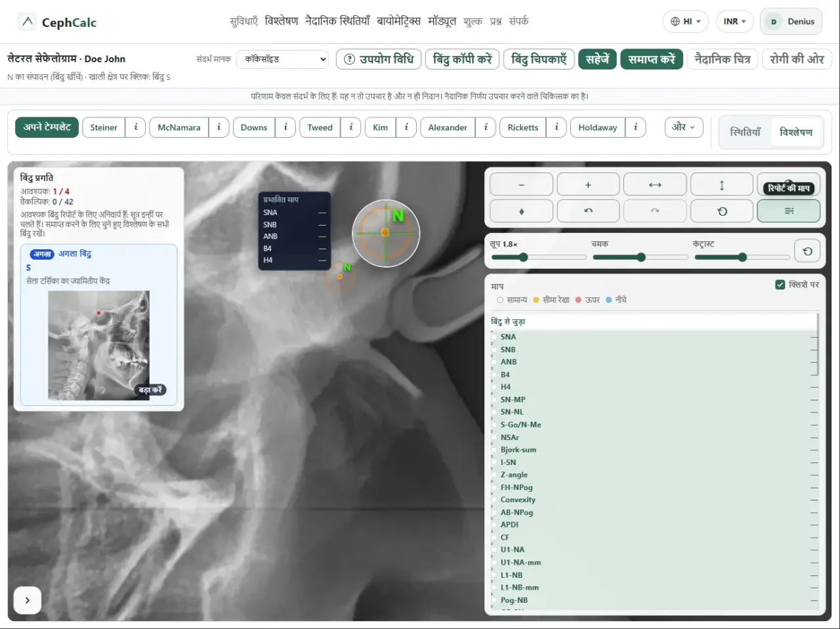Select the अपने टेम्पलेट template tab

(x=47, y=127)
